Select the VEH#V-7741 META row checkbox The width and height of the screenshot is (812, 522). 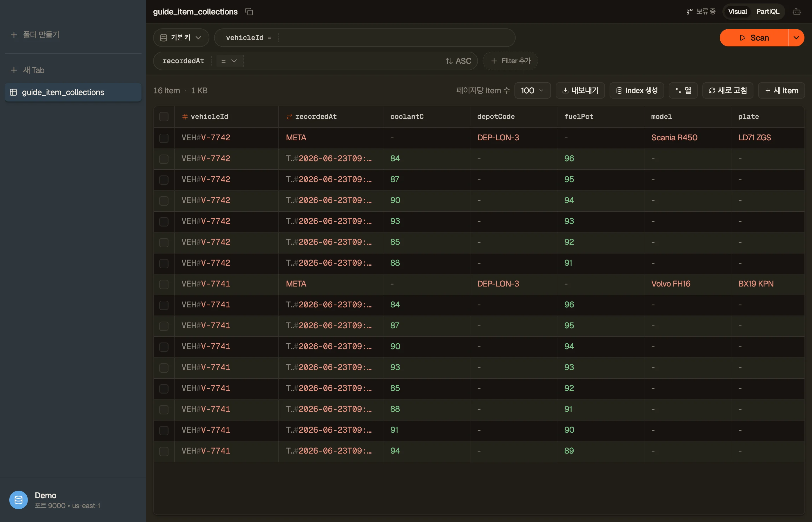[164, 284]
